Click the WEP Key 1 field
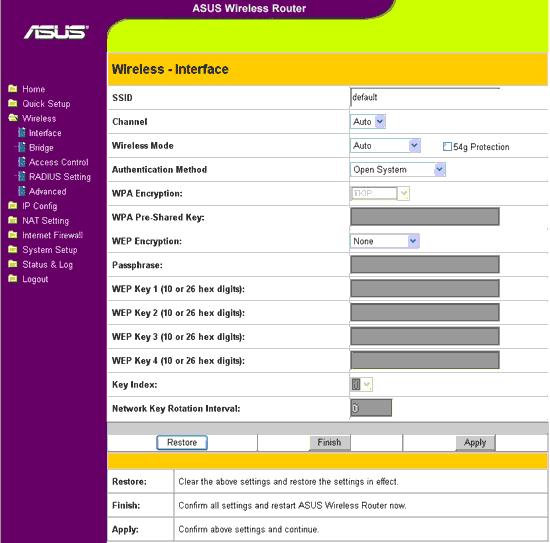Screen dimensions: 550x543 pos(425,288)
